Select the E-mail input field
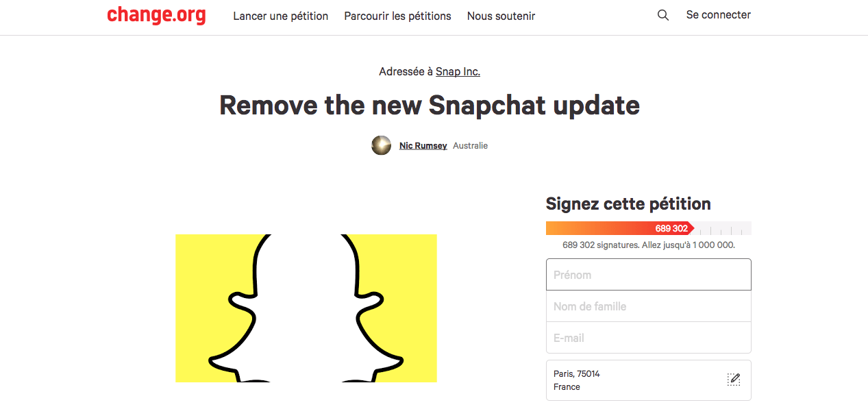The height and width of the screenshot is (407, 868). (649, 338)
